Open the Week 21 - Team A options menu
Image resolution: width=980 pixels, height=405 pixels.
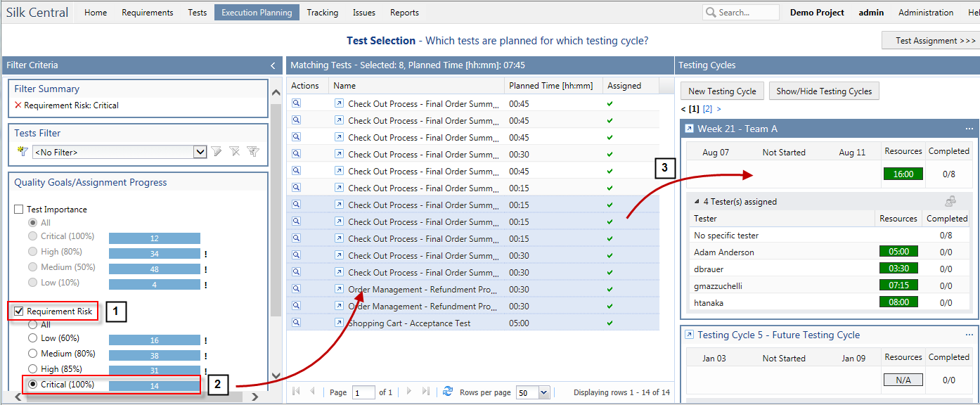[969, 129]
